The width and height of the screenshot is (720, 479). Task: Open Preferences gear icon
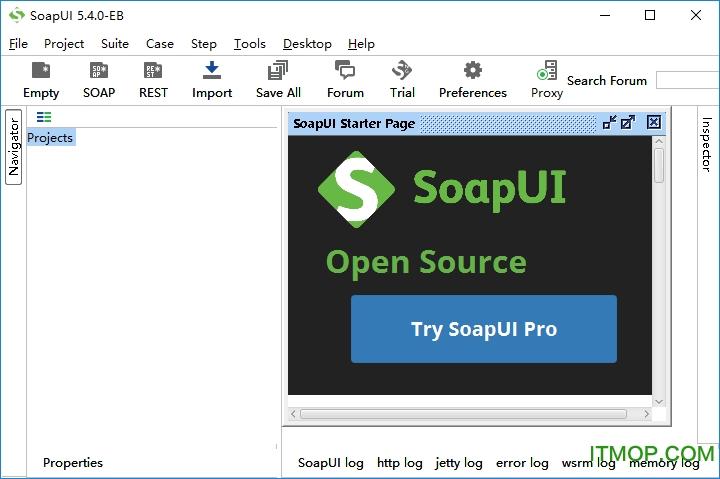pyautogui.click(x=472, y=80)
